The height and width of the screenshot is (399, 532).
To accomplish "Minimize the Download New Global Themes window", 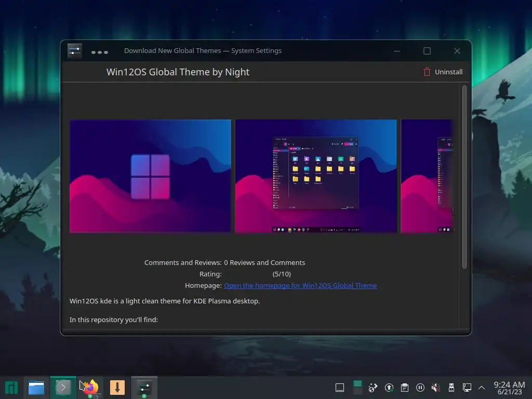I will click(396, 51).
